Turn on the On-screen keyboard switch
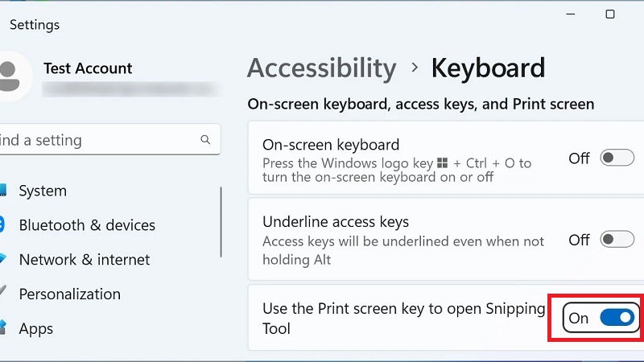This screenshot has height=362, width=644. point(617,158)
